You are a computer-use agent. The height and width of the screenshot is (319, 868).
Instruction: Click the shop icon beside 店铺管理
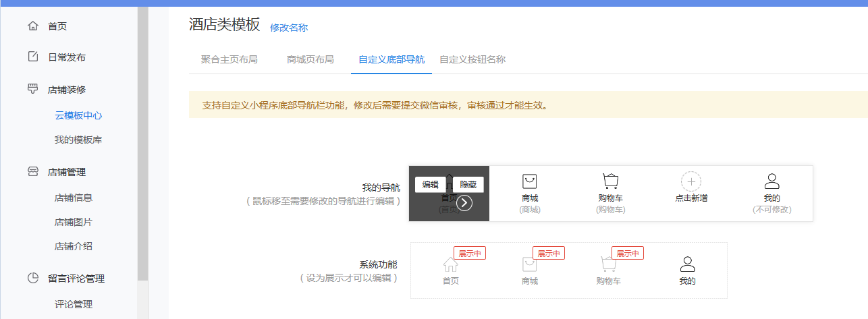pyautogui.click(x=32, y=171)
